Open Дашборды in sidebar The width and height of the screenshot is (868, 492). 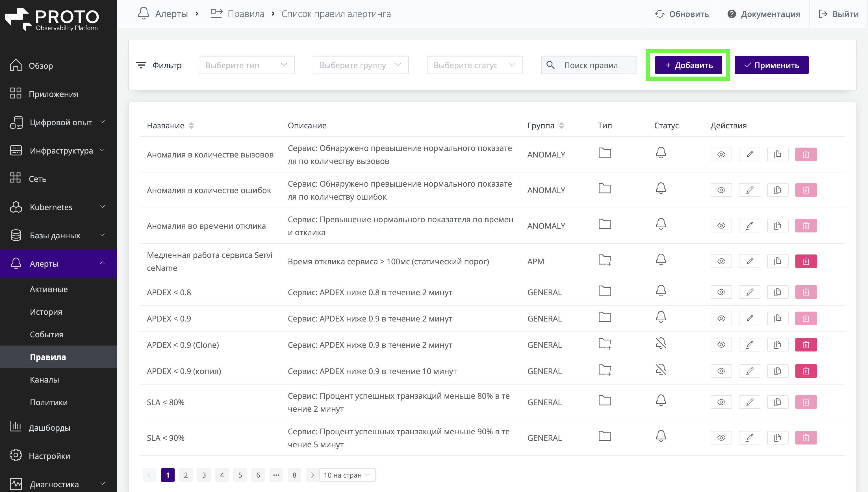click(x=59, y=428)
